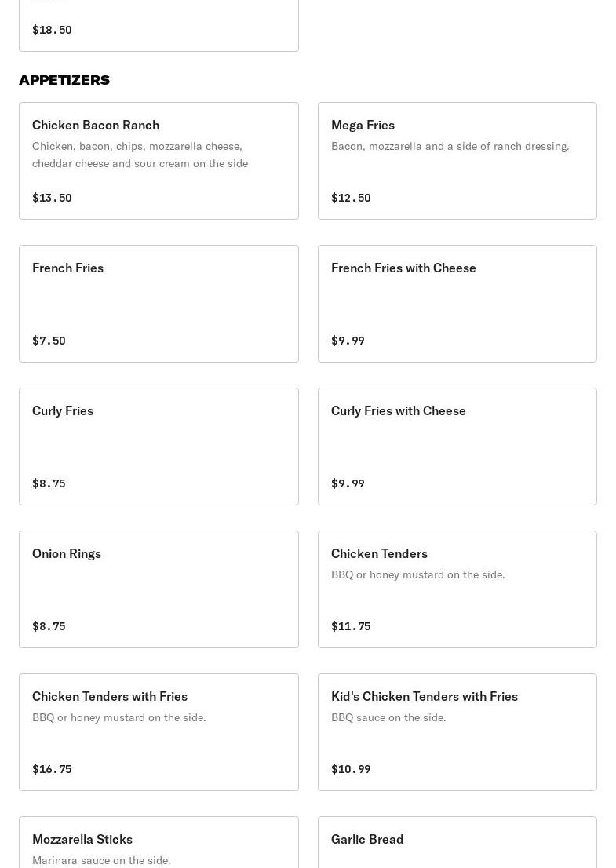
Task: Open the French Fries with Cheese item
Action: pyautogui.click(x=403, y=268)
